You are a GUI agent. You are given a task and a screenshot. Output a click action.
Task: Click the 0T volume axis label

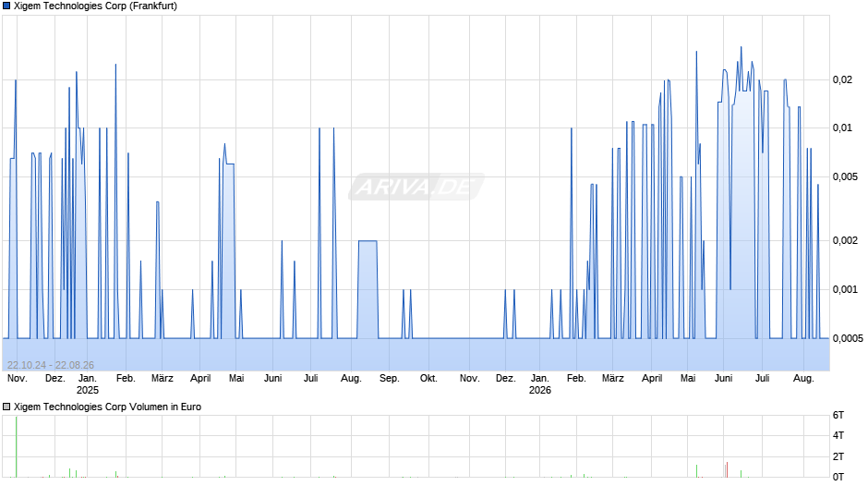click(x=838, y=477)
